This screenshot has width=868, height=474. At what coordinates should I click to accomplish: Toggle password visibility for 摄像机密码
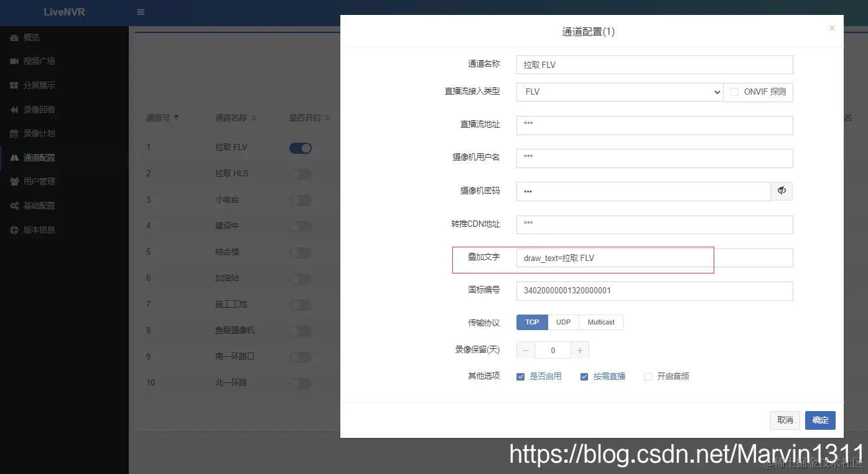pyautogui.click(x=782, y=191)
